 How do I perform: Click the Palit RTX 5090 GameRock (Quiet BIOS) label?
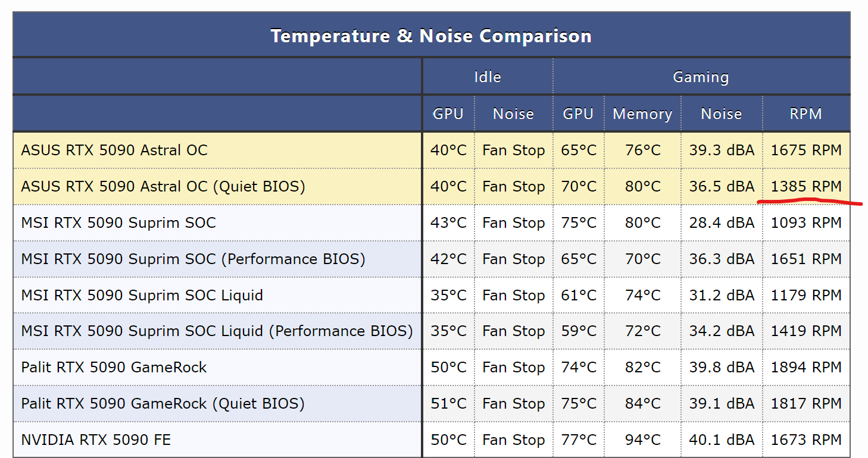(x=163, y=403)
